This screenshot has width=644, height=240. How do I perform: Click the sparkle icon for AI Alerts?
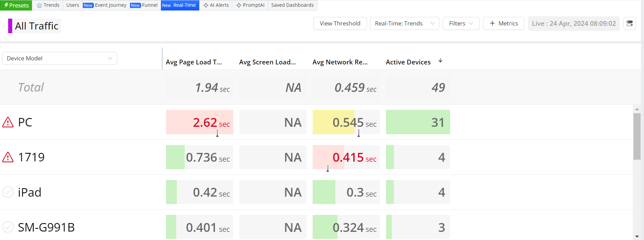206,5
